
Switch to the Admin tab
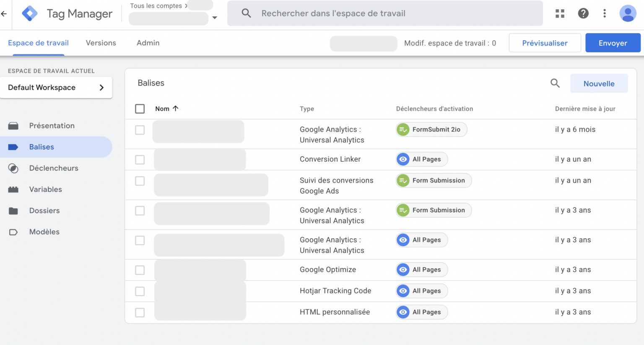(x=148, y=43)
